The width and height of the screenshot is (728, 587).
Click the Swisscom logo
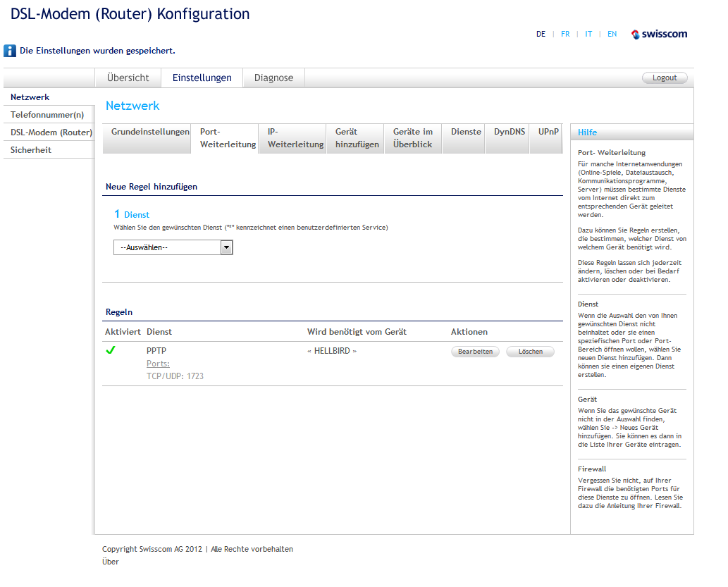click(x=659, y=34)
